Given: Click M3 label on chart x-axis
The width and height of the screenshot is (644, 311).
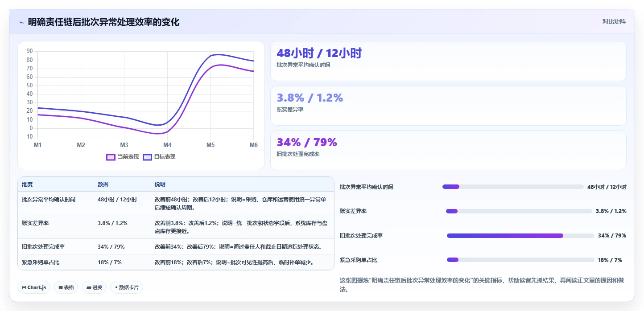Looking at the screenshot, I should point(124,145).
